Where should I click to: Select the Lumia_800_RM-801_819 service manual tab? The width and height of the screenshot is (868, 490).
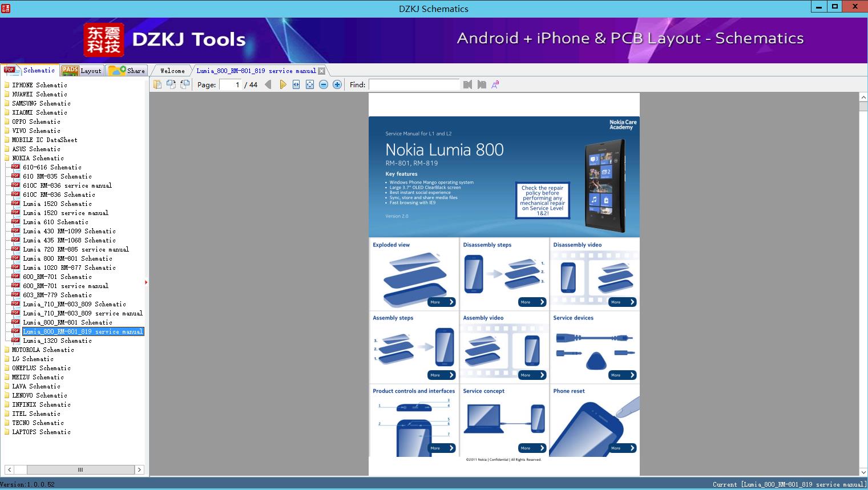point(256,71)
